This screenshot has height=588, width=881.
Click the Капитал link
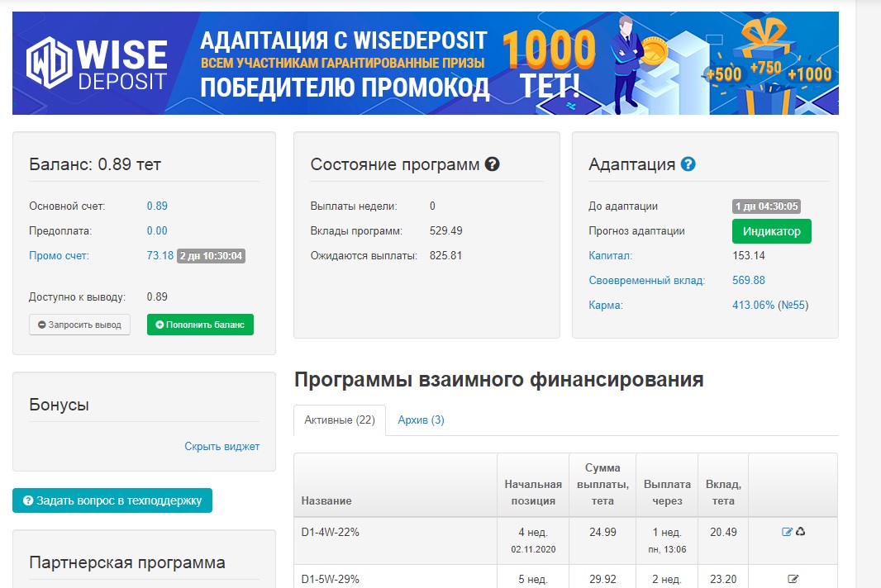(x=610, y=256)
